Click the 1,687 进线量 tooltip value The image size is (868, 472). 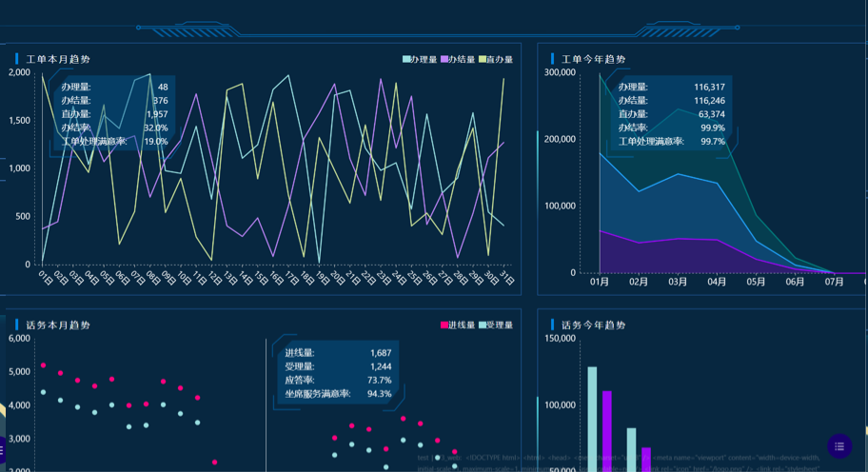(x=381, y=352)
